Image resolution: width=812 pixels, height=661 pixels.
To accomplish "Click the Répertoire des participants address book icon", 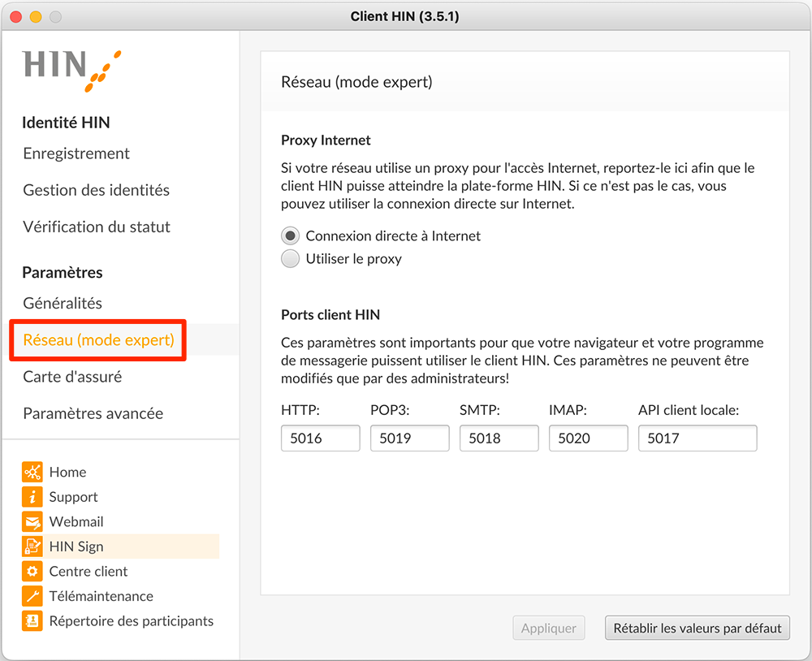I will point(32,621).
